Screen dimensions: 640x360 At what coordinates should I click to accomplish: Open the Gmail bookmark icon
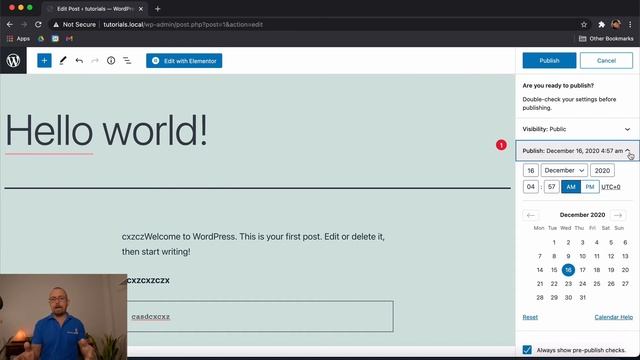pyautogui.click(x=69, y=38)
